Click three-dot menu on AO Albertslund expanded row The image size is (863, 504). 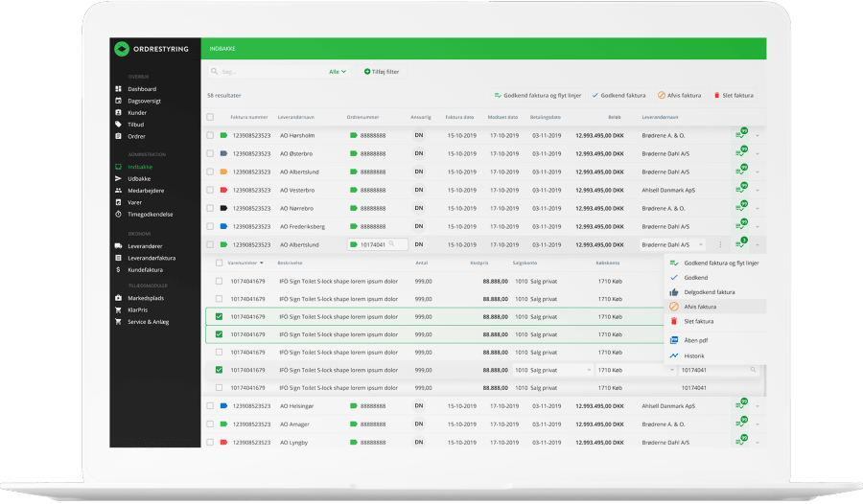coord(720,245)
